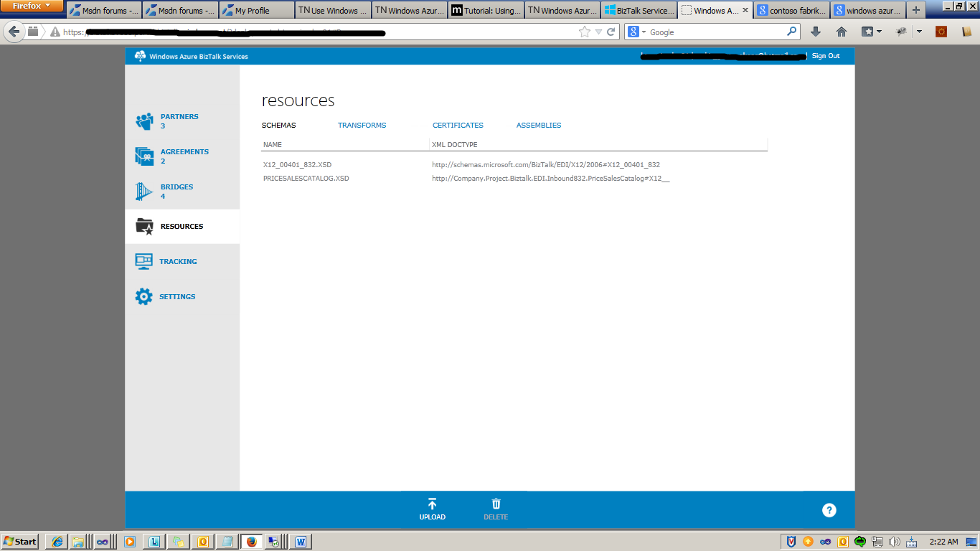Sort by the XML DOCTYPE column header

(x=454, y=145)
